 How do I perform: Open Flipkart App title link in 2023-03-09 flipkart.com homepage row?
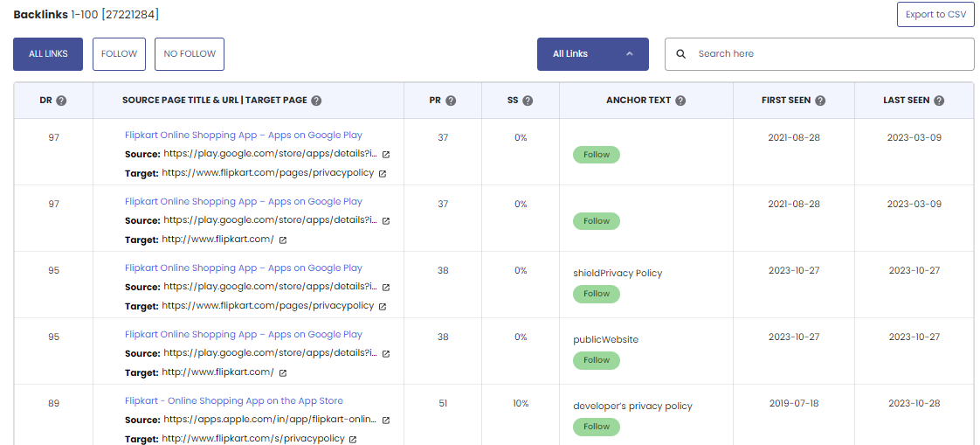click(243, 202)
